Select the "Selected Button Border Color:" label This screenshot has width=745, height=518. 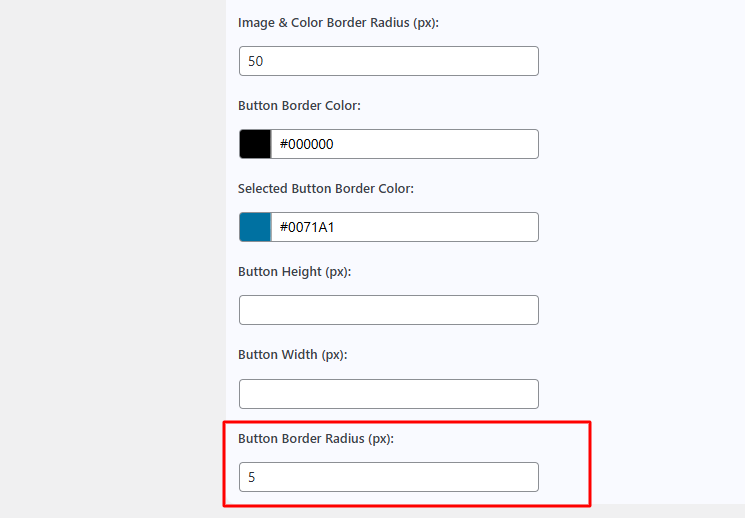coord(325,188)
